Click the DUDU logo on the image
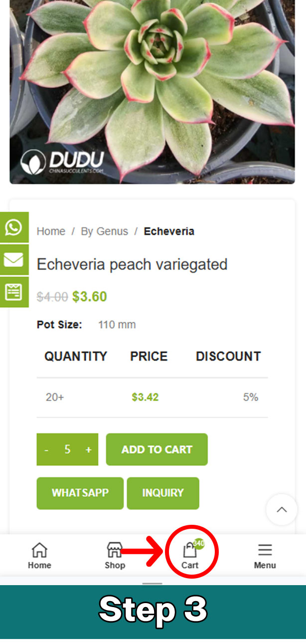 click(62, 162)
